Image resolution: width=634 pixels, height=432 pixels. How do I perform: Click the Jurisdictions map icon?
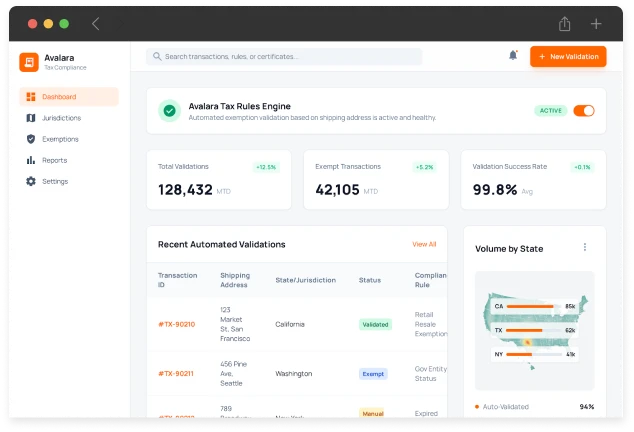coord(31,118)
